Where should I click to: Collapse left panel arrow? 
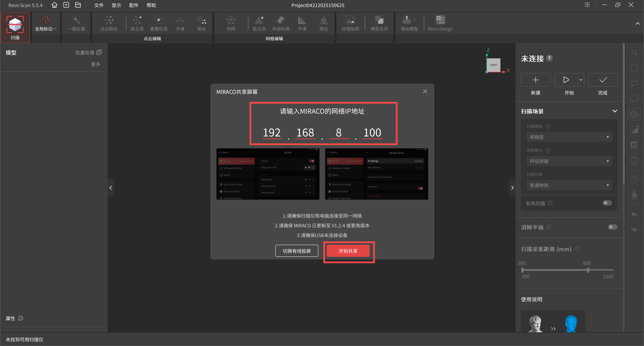coord(111,188)
